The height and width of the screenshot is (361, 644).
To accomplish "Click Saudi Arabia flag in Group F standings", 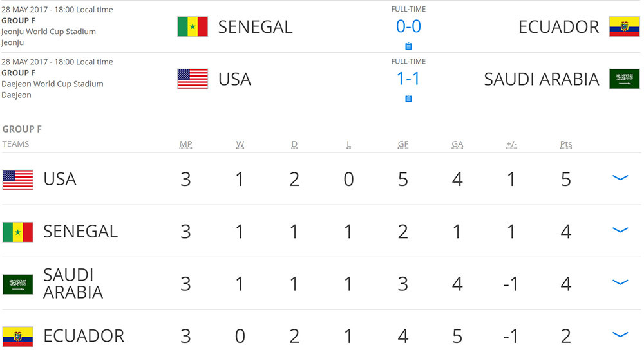I will [x=18, y=284].
